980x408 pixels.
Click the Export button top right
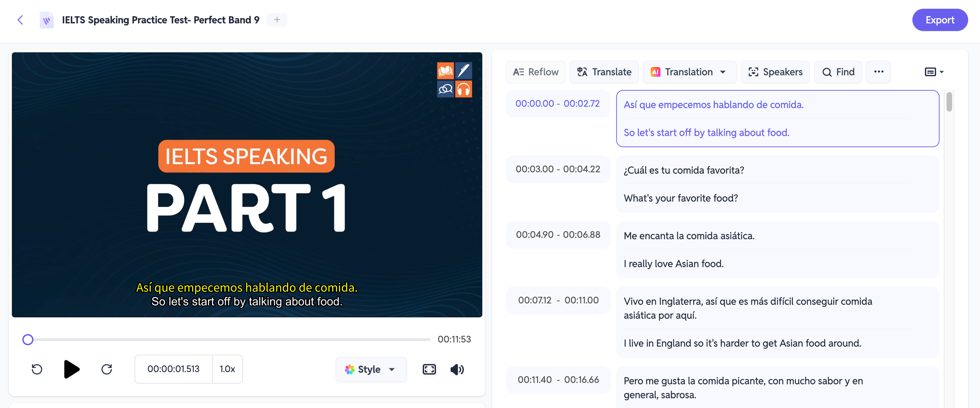[x=937, y=20]
